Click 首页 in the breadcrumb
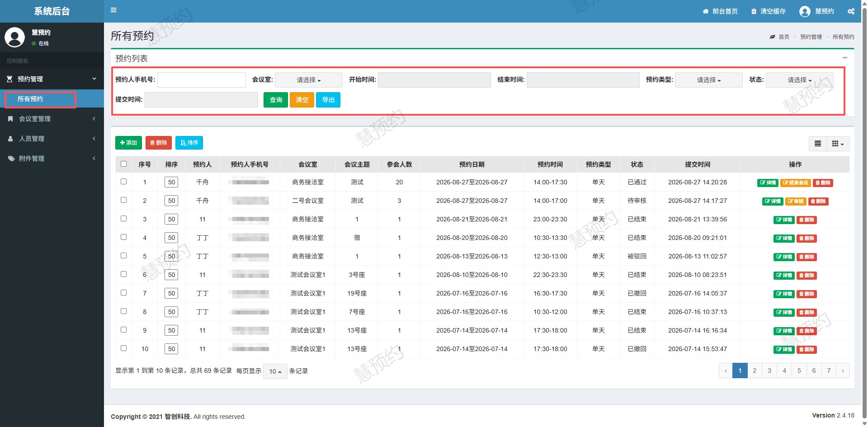 pos(784,37)
